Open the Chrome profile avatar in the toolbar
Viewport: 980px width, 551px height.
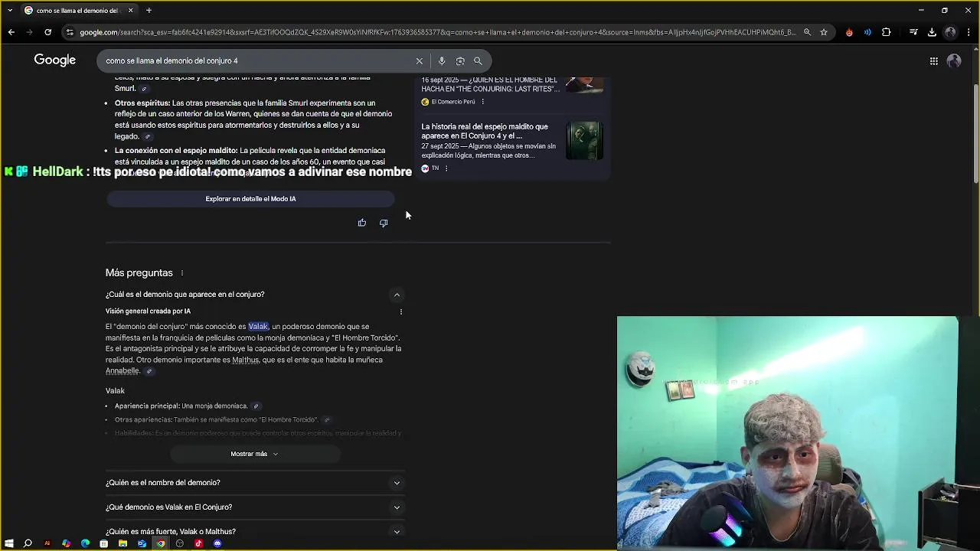point(950,32)
